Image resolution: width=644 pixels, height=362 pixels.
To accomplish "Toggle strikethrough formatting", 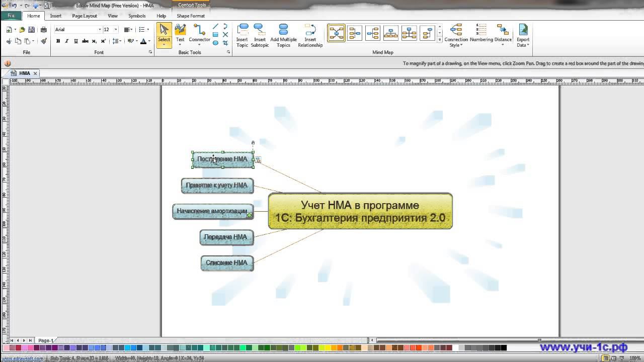I will click(85, 41).
